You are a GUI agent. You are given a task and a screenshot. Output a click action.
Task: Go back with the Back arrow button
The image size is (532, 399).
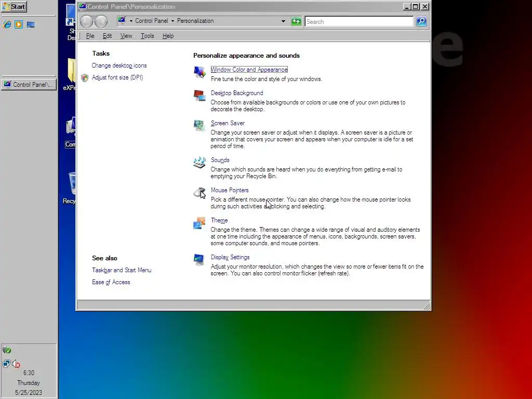coord(87,21)
